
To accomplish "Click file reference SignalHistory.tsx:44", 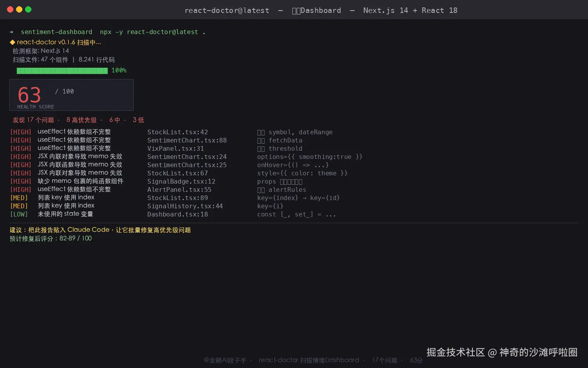I will 185,206.
